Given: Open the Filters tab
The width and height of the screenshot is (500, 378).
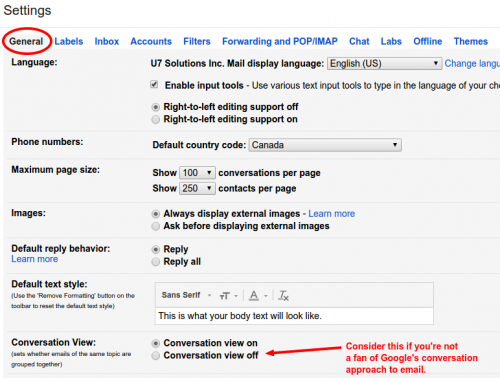Looking at the screenshot, I should coord(197,41).
